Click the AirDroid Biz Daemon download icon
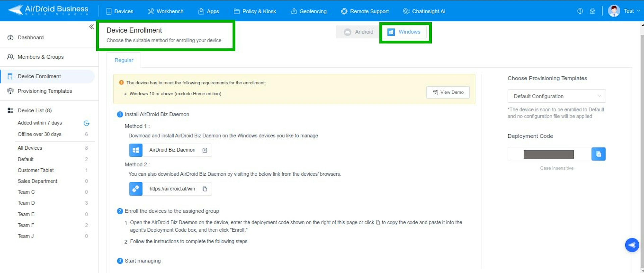The image size is (644, 273). [x=205, y=150]
